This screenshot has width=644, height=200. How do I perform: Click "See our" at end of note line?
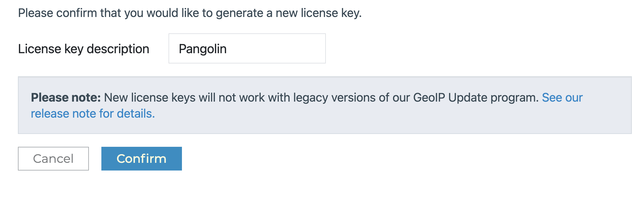562,97
